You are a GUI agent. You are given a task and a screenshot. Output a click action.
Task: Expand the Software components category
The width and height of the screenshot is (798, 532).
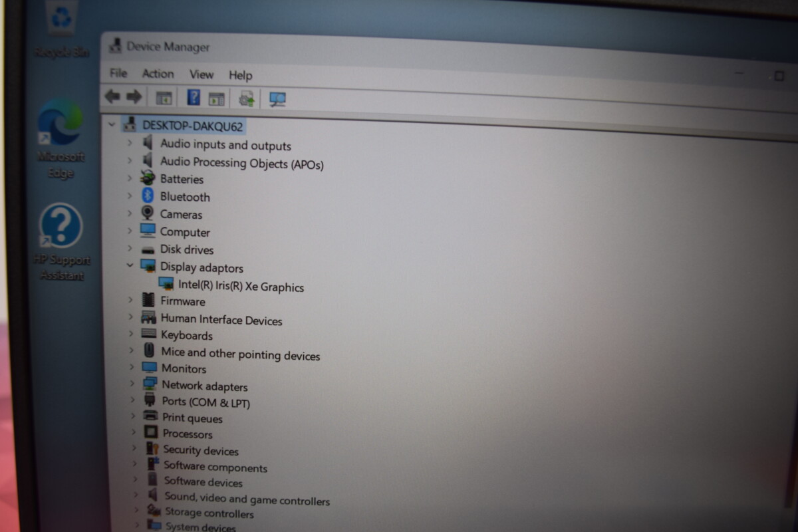click(x=134, y=464)
